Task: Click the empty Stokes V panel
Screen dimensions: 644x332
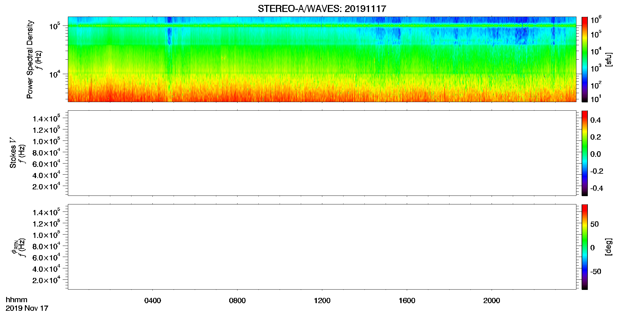Action: (x=322, y=153)
